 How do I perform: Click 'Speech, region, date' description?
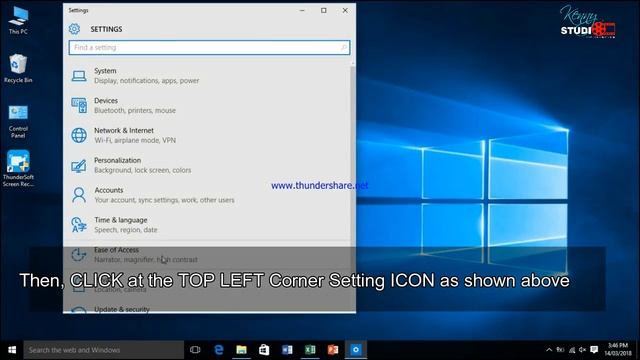[x=126, y=229]
